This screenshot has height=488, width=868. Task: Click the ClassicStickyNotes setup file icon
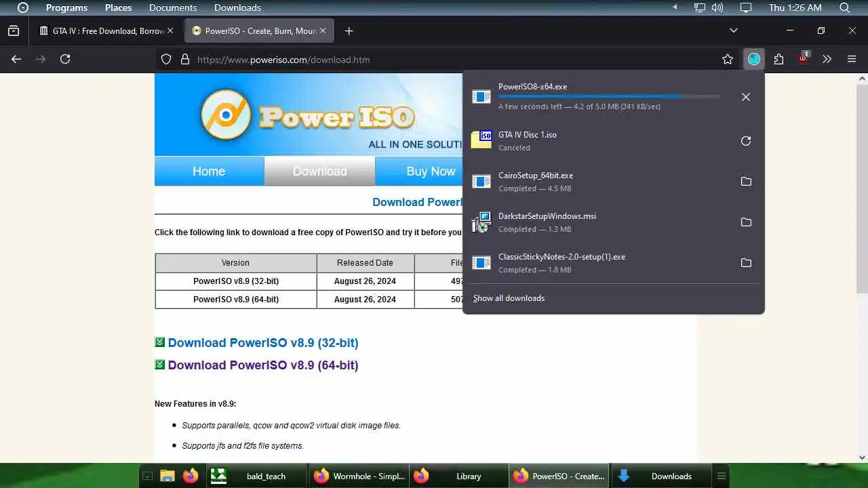[481, 263]
